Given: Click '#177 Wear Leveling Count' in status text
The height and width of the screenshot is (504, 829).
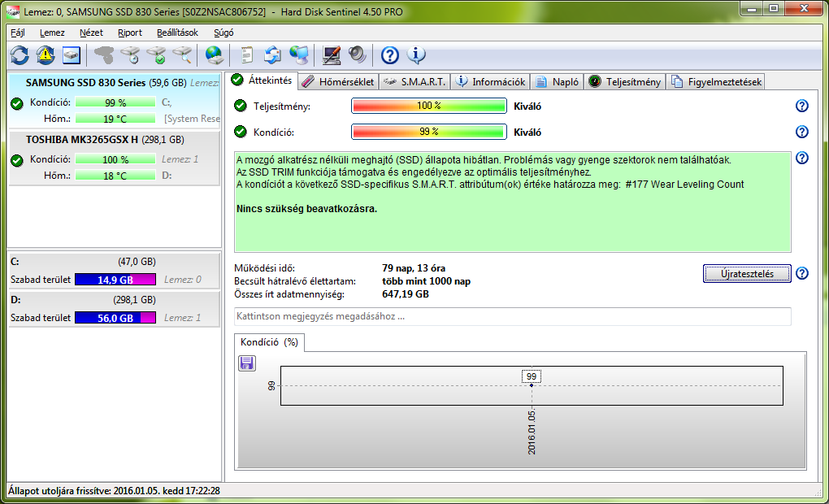Looking at the screenshot, I should coord(684,185).
